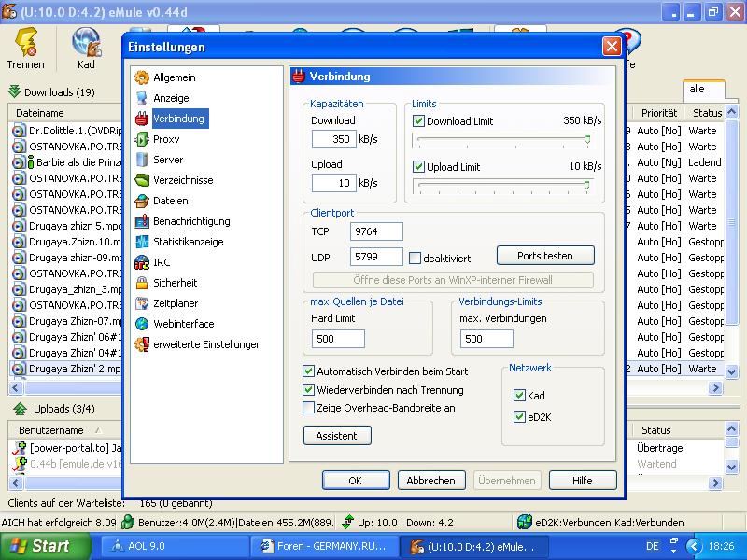Click the UDP port field
The image size is (747, 560).
tap(376, 257)
